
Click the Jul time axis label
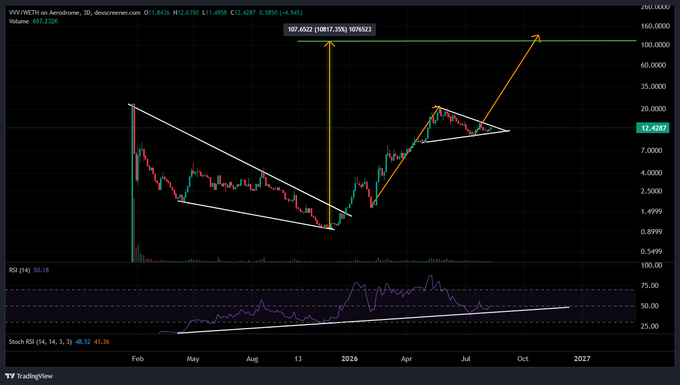click(466, 359)
